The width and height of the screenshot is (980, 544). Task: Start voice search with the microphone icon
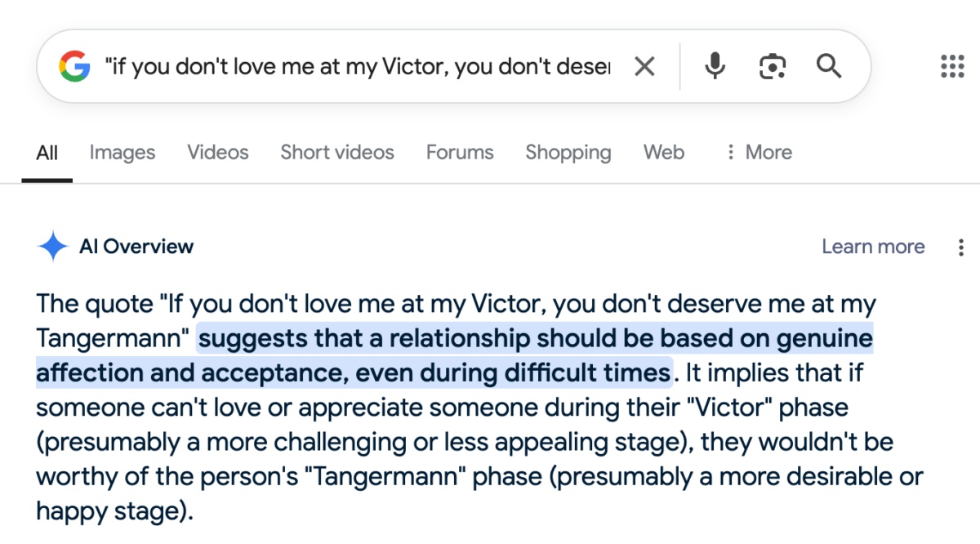(715, 66)
